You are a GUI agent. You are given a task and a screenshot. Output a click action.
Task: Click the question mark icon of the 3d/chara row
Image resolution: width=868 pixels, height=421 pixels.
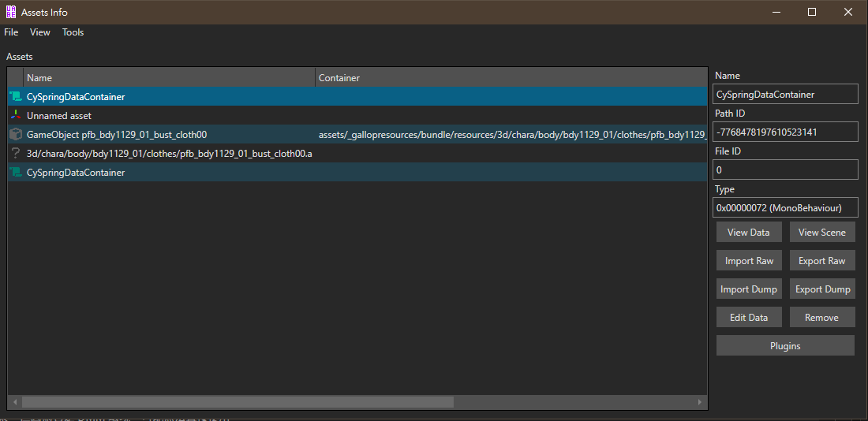16,153
